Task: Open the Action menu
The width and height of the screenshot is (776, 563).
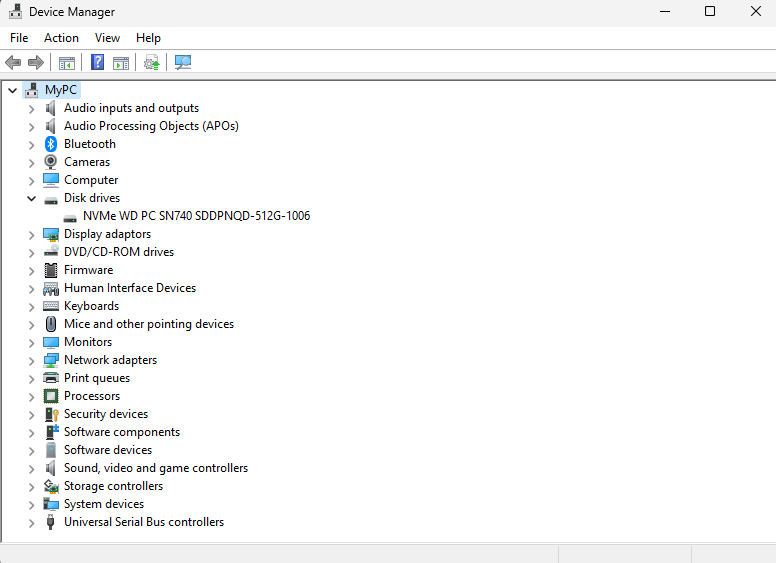Action: [61, 38]
